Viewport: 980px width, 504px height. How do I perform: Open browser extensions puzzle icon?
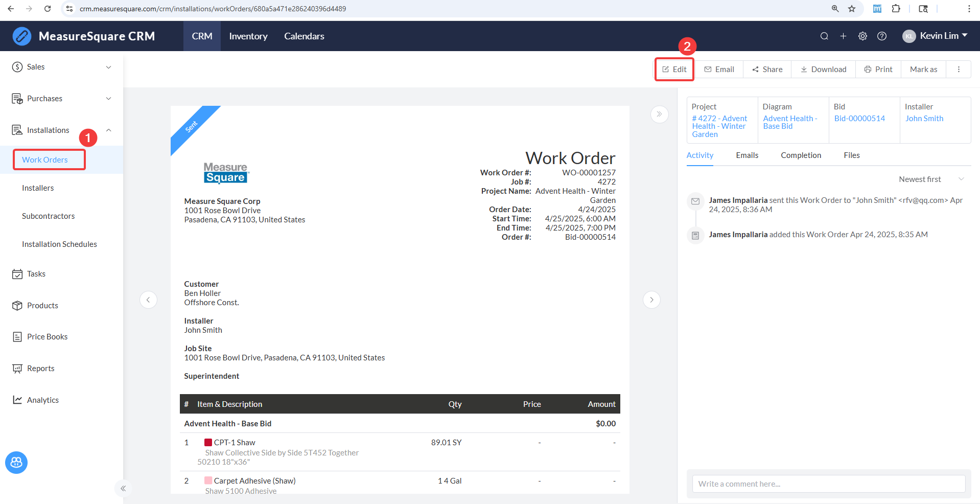(896, 9)
